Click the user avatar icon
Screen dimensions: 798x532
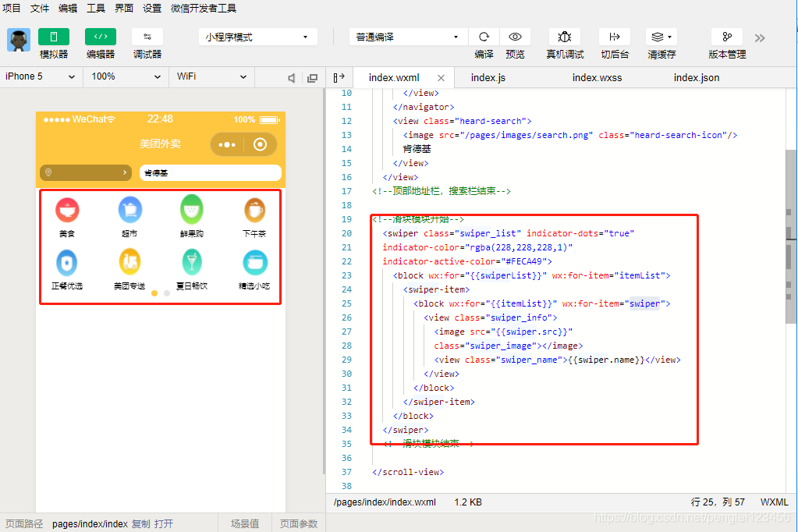point(19,40)
